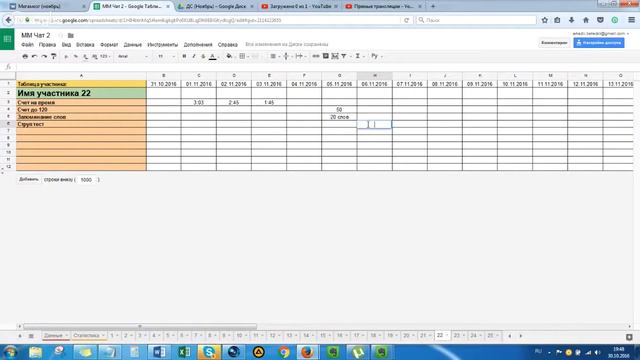Click the Комментарии button
This screenshot has height=360, width=640.
coord(554,42)
